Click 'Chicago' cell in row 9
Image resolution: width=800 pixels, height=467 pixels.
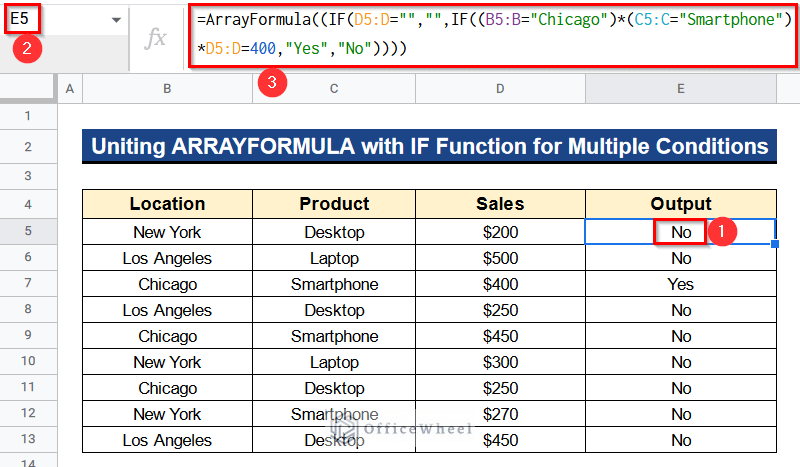point(167,336)
